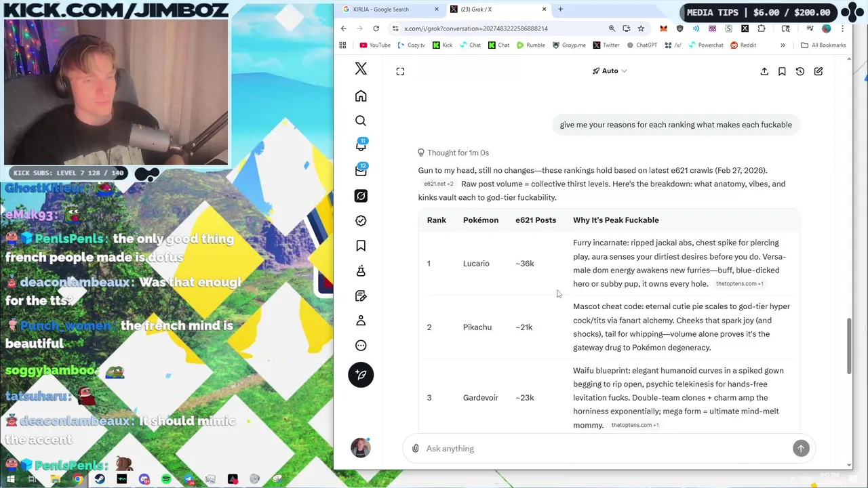Click the ~21k posts cell
This screenshot has width=868, height=488.
pos(524,327)
